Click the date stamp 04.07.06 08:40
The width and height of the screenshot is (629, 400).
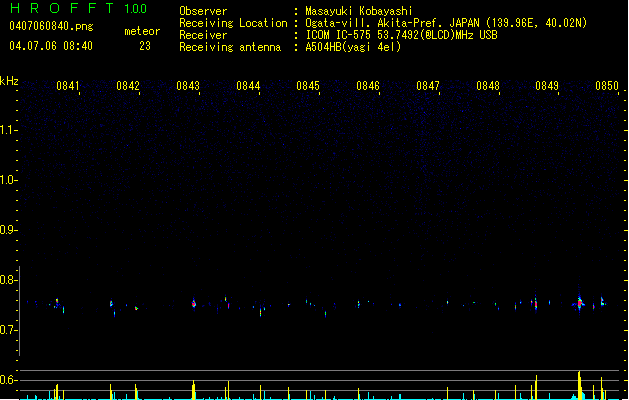coord(51,46)
